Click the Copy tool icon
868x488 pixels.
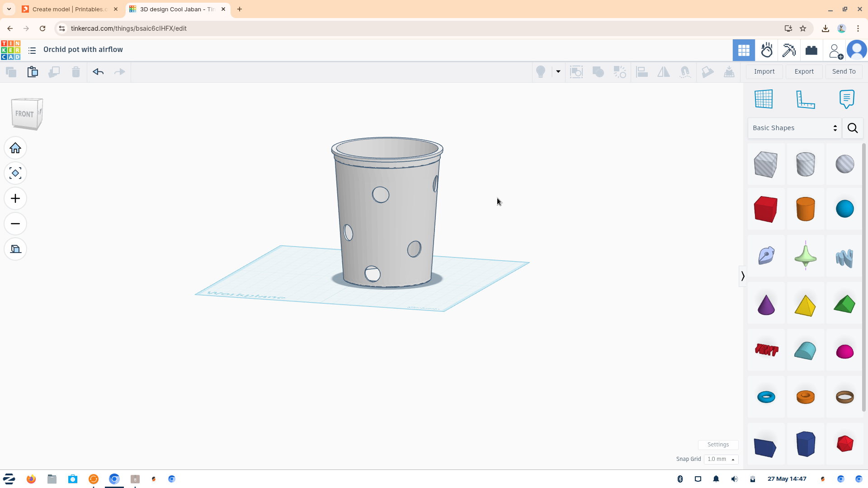click(11, 72)
